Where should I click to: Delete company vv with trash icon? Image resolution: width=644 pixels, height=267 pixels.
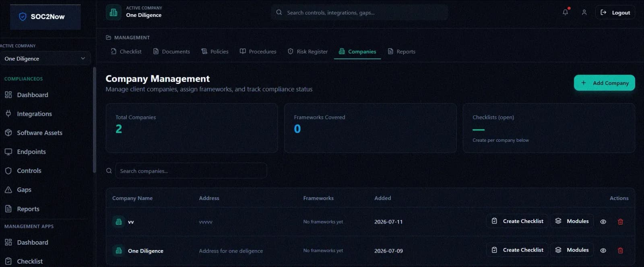620,221
